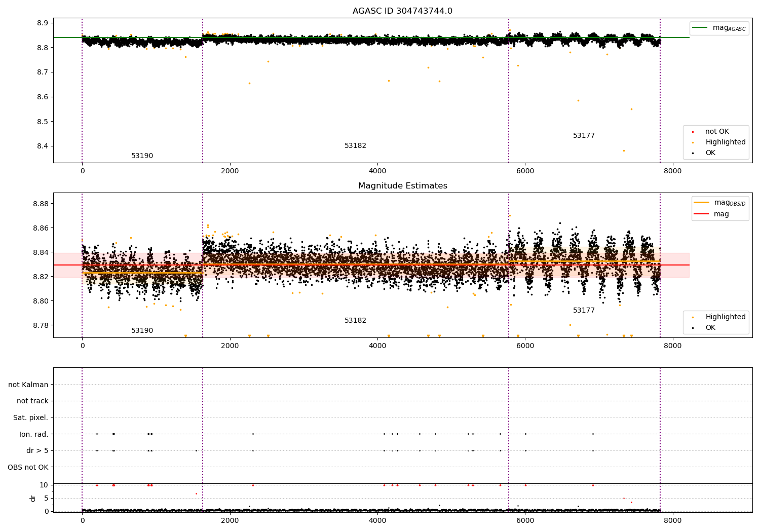
Task: Click the 8.88 y-axis tick label
Action: [x=41, y=204]
